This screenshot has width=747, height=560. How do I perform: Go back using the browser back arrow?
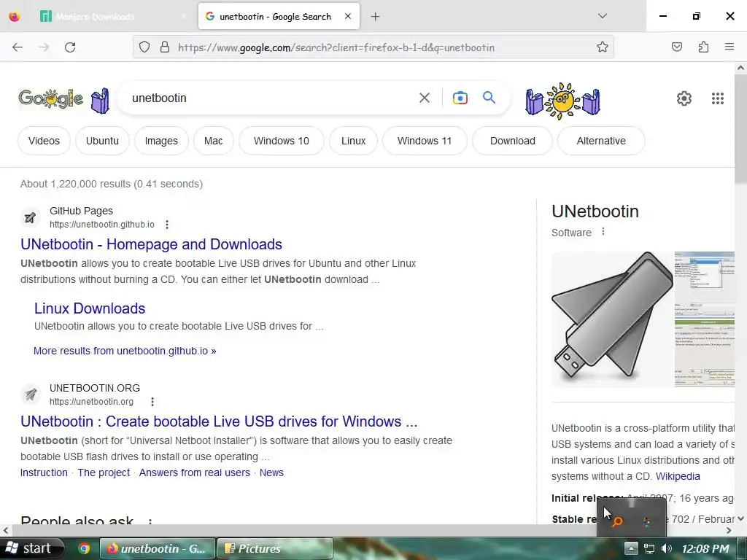pyautogui.click(x=18, y=47)
